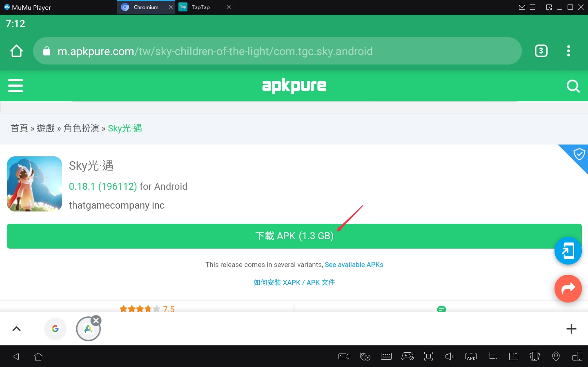Open the APKPure hamburger menu
588x367 pixels.
(16, 86)
